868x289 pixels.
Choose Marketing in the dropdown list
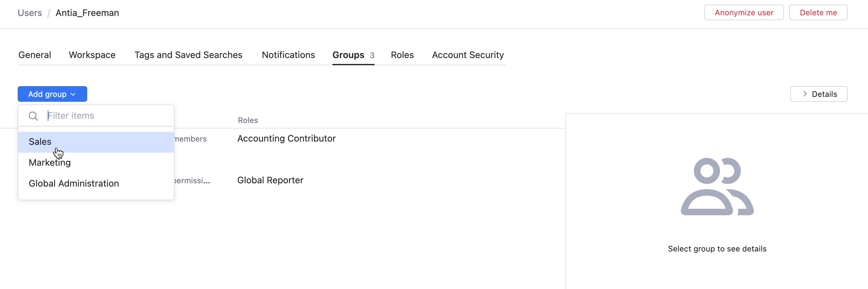pos(50,162)
